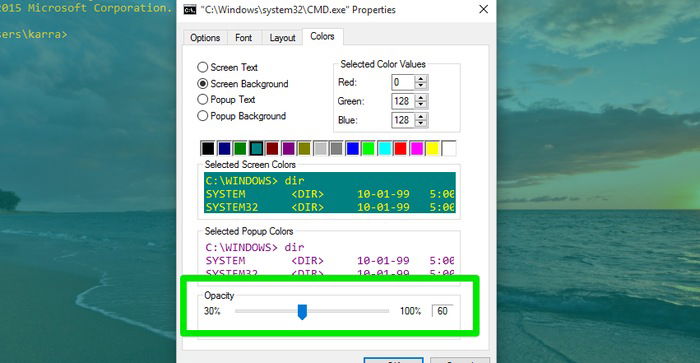
Task: Pick the magenta color swatch
Action: pos(417,148)
